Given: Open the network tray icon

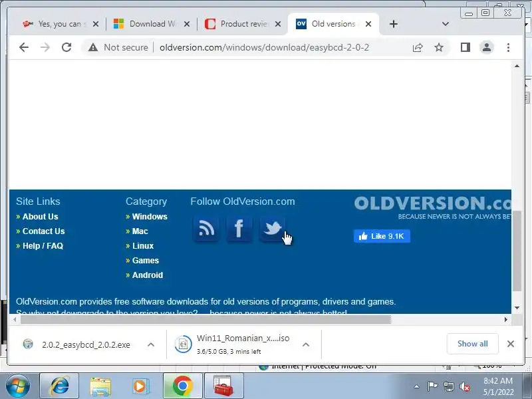Looking at the screenshot, I should [x=448, y=386].
